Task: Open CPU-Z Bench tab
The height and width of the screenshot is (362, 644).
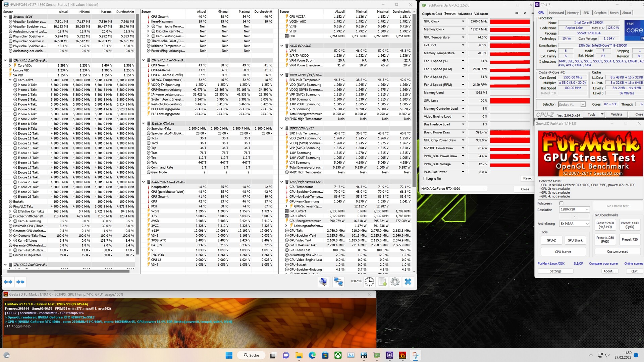Action: [x=614, y=13]
